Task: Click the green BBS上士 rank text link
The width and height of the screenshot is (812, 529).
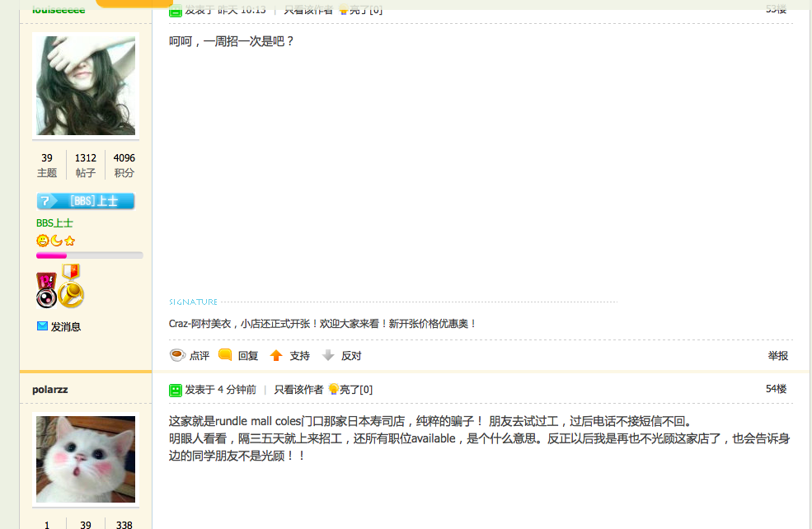Action: [x=54, y=223]
